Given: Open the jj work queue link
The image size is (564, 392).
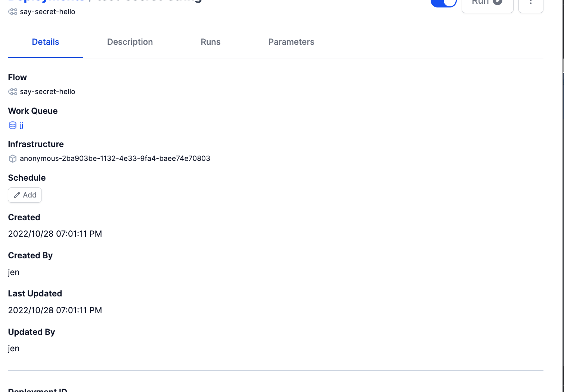Looking at the screenshot, I should pos(21,125).
